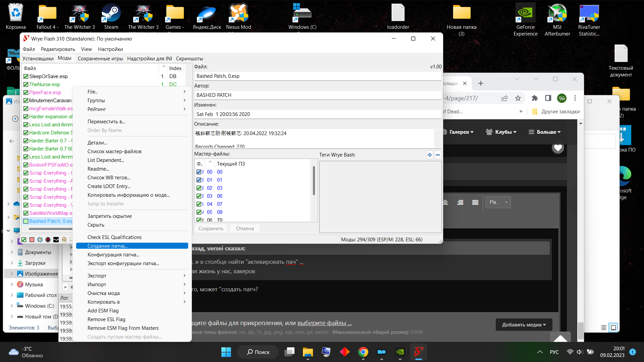Click the browser extensions puzzle icon
The image size is (644, 362).
(535, 98)
